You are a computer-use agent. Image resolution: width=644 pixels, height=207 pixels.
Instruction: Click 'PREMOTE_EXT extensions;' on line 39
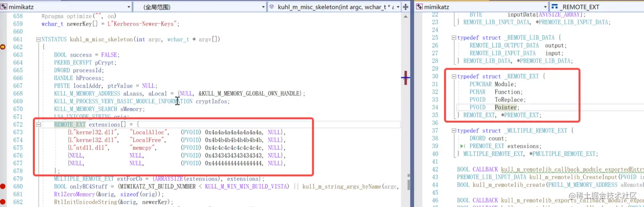(x=506, y=146)
